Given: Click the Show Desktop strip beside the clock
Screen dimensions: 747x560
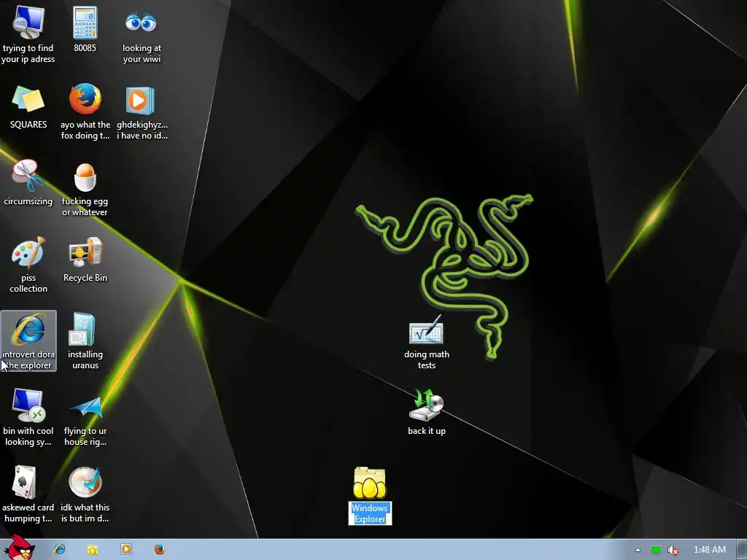Looking at the screenshot, I should (x=742, y=550).
